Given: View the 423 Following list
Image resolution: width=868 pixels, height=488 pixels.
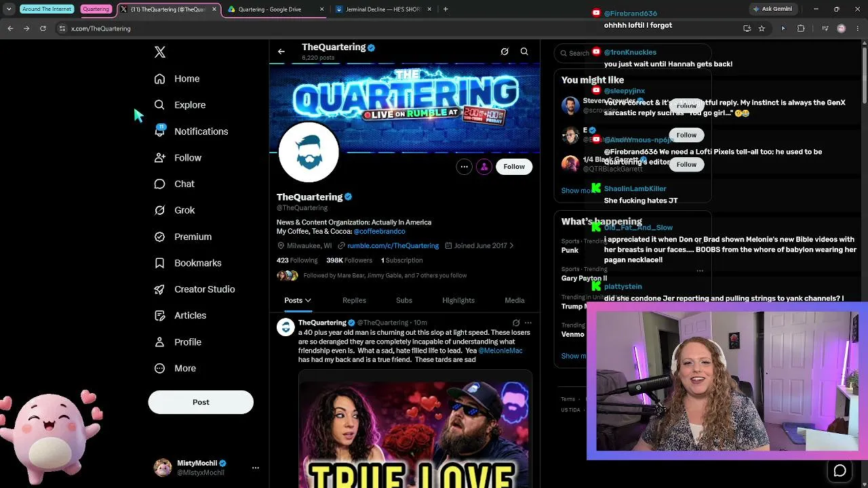Looking at the screenshot, I should (297, 260).
